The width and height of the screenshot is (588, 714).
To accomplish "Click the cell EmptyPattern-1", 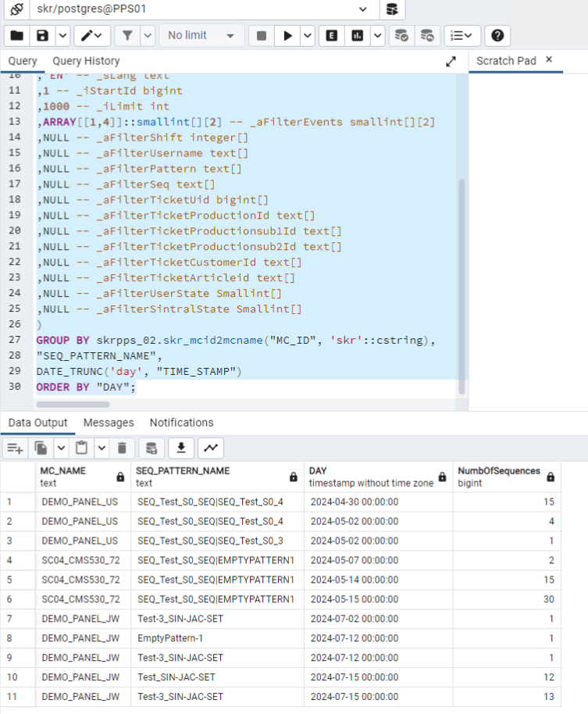I will 217,638.
